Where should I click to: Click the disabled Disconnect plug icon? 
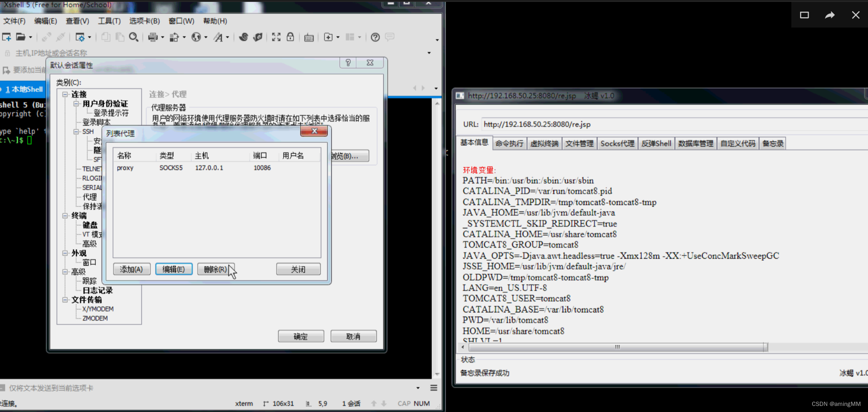pyautogui.click(x=61, y=37)
